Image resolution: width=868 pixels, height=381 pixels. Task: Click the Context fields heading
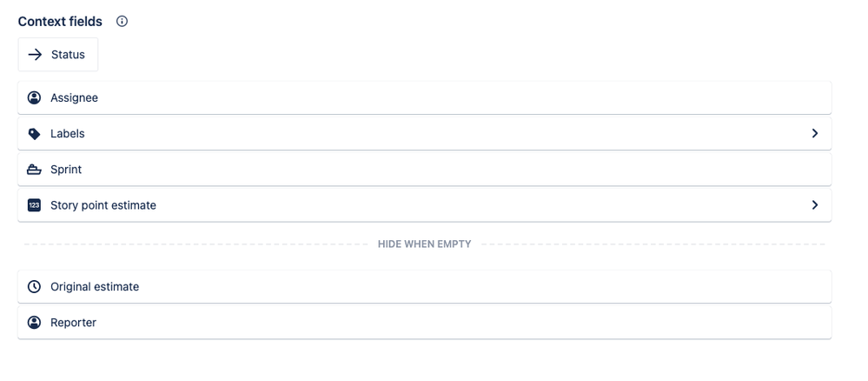[x=60, y=21]
